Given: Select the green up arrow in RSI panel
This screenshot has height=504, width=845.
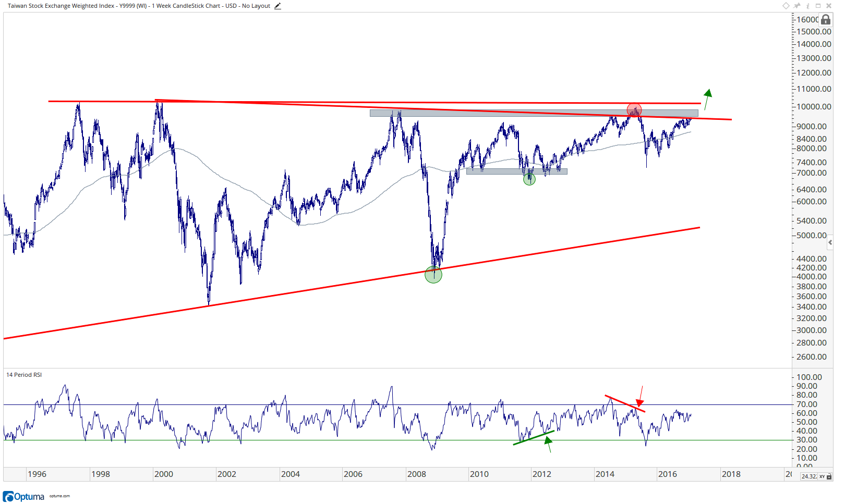Looking at the screenshot, I should 548,445.
